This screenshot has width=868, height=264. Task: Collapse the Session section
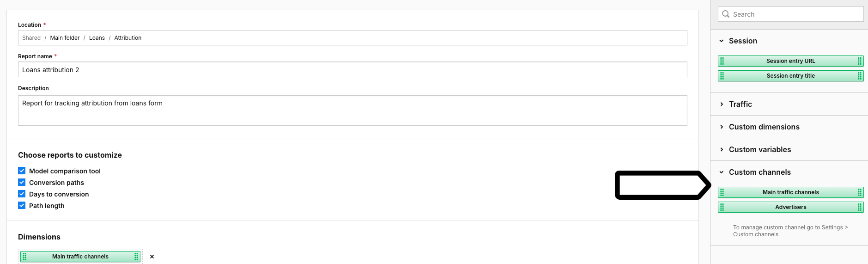point(722,41)
